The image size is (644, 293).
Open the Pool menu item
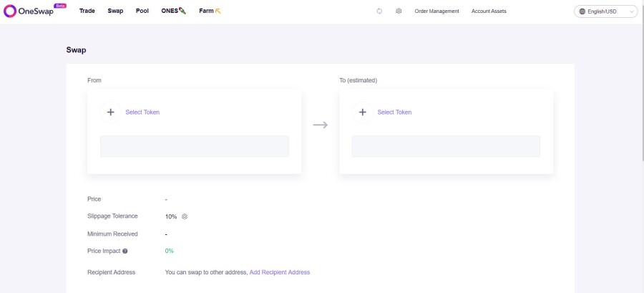(142, 11)
